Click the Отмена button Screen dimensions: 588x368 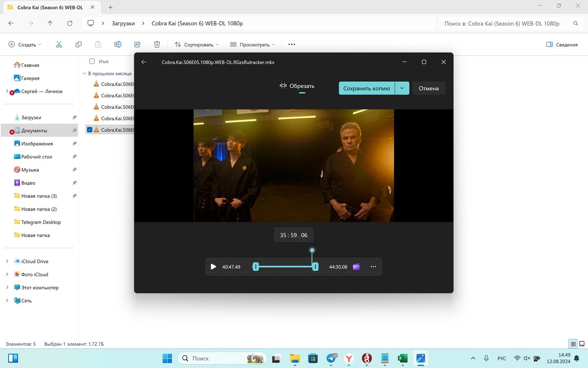point(429,88)
